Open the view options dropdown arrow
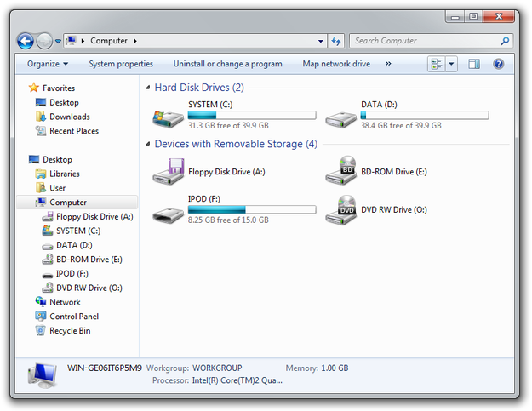Viewport: 532px width, 411px height. coord(451,64)
